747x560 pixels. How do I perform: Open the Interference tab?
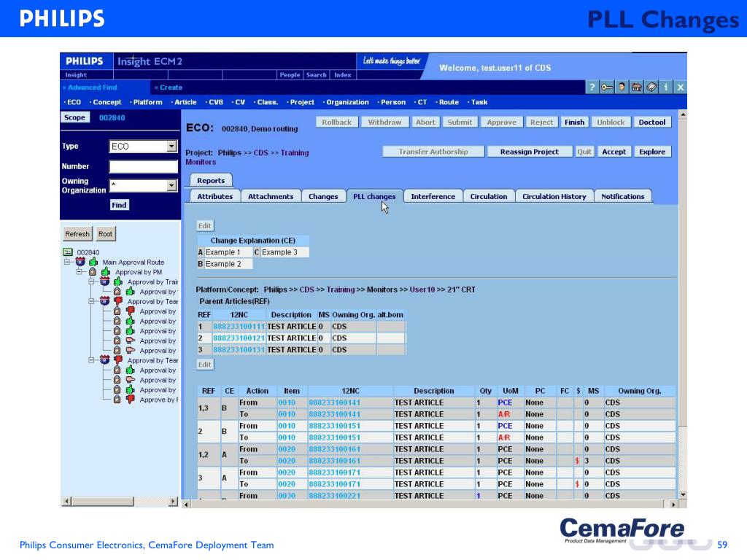point(433,196)
